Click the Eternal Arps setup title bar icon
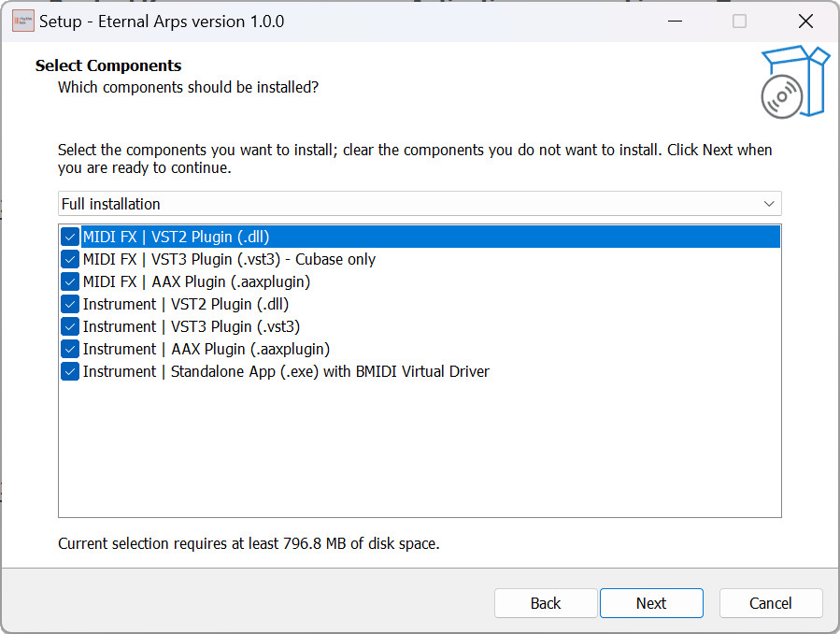 coord(23,22)
